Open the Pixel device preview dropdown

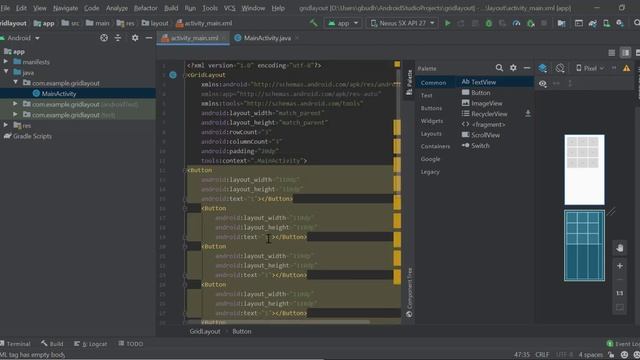click(x=589, y=68)
